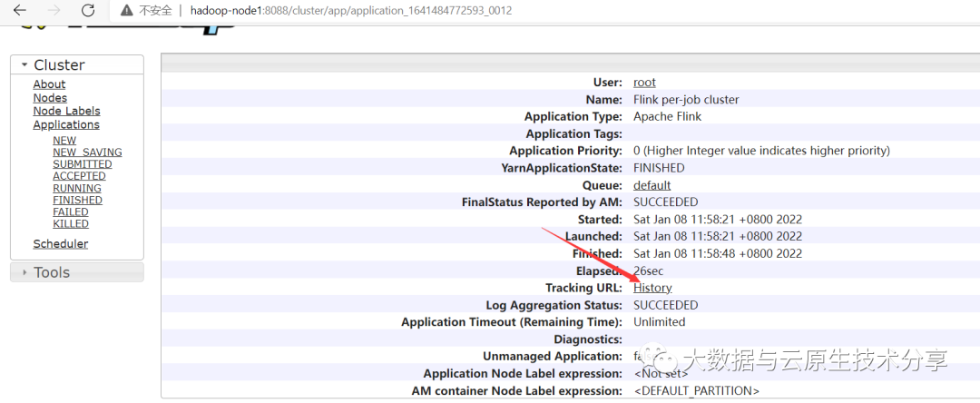Filter applications by NEW_SAVING state

point(87,152)
